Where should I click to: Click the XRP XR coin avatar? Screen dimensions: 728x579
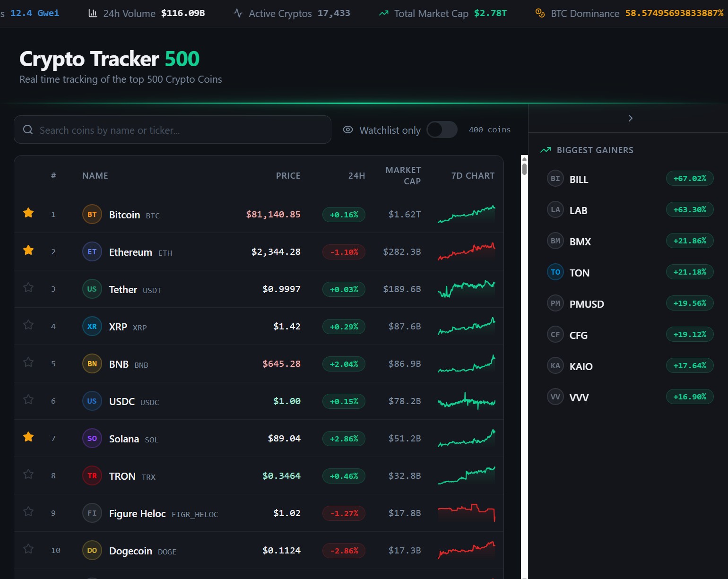pos(92,326)
